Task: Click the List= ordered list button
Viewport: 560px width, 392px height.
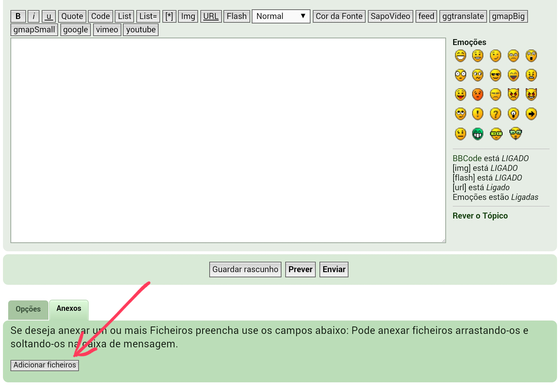Action: point(148,16)
